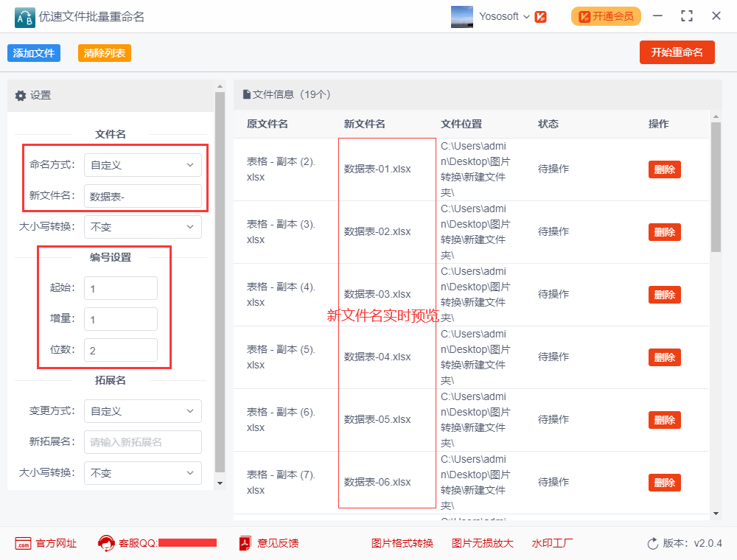The width and height of the screenshot is (737, 560).
Task: Click the 新文件名 input field
Action: [x=143, y=196]
